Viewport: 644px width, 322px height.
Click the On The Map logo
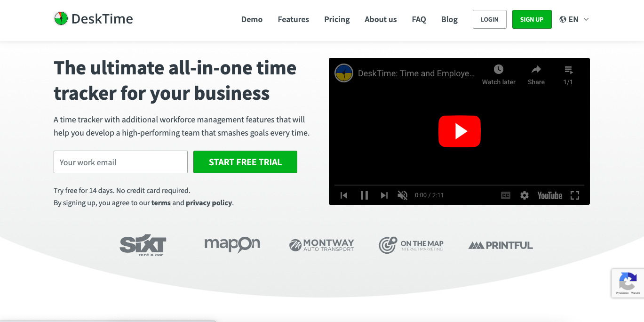pos(411,245)
